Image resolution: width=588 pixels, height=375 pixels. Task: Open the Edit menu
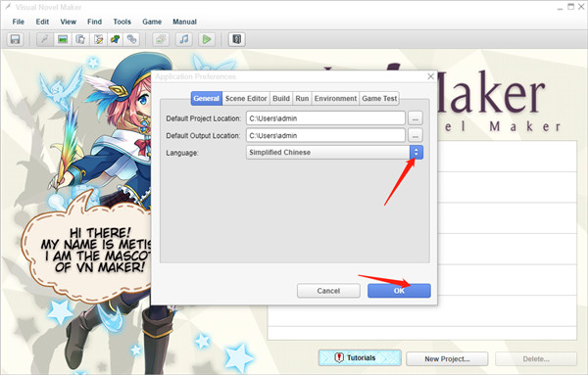(42, 22)
